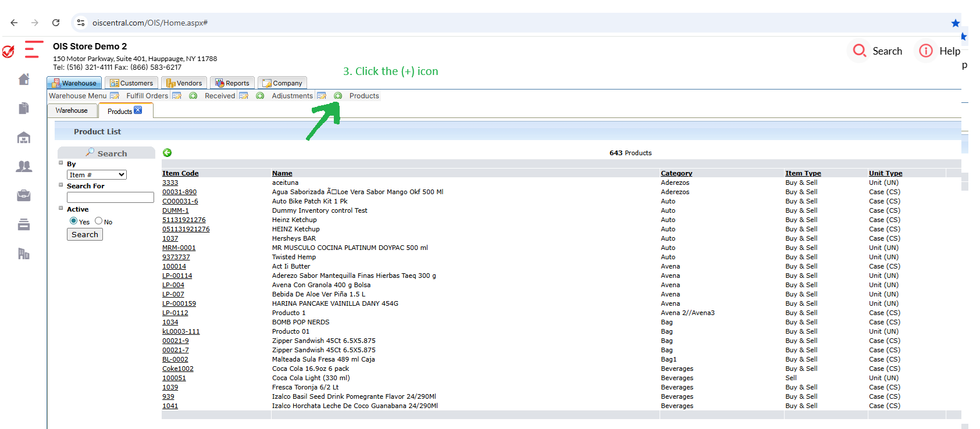Image resolution: width=980 pixels, height=429 pixels.
Task: Open the documents icon in left sidebar
Action: (x=24, y=108)
